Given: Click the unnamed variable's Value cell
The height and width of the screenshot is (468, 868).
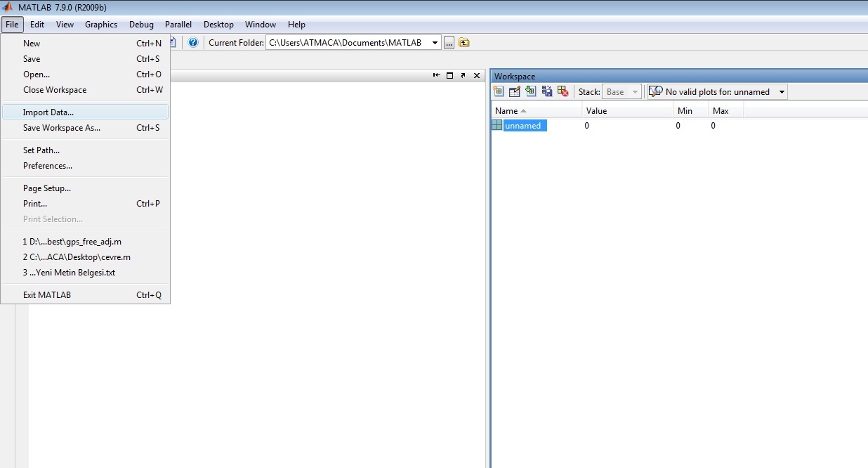Looking at the screenshot, I should pos(627,126).
